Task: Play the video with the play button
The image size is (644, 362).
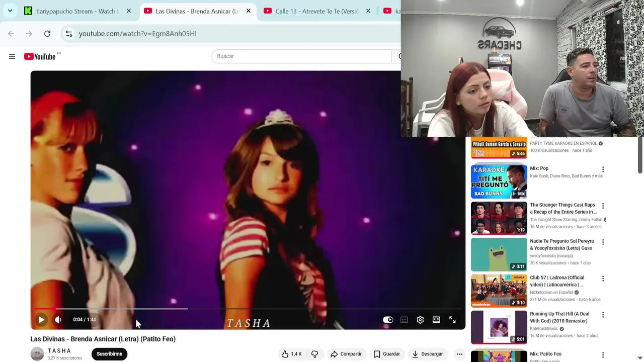Action: (41, 320)
